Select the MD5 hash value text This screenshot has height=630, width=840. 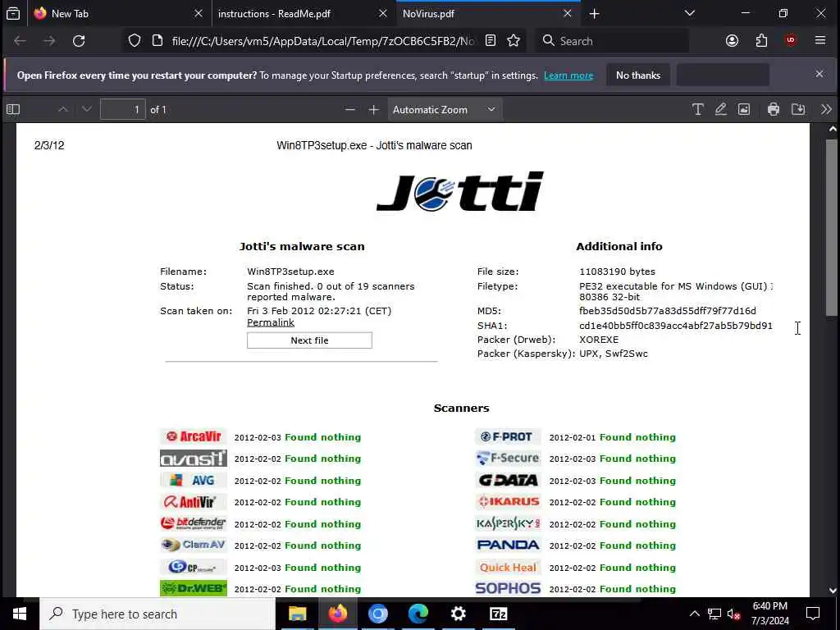(668, 311)
